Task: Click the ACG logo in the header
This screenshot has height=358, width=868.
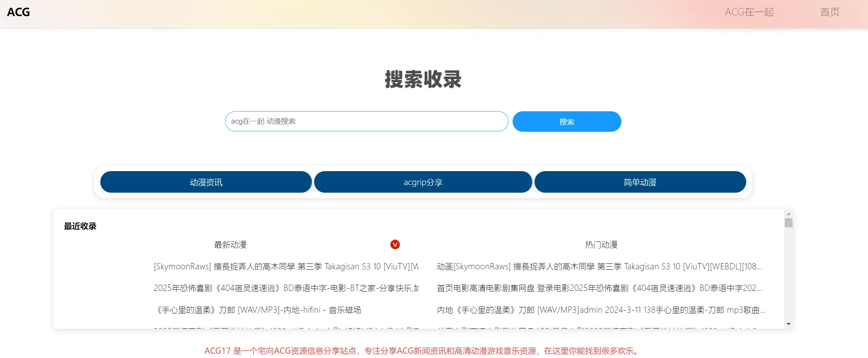Action: 19,12
